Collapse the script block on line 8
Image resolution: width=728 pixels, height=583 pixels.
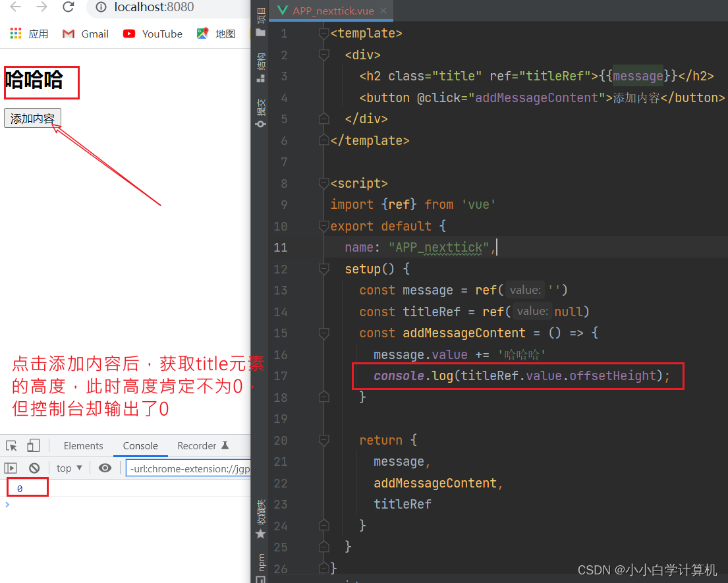tap(324, 183)
